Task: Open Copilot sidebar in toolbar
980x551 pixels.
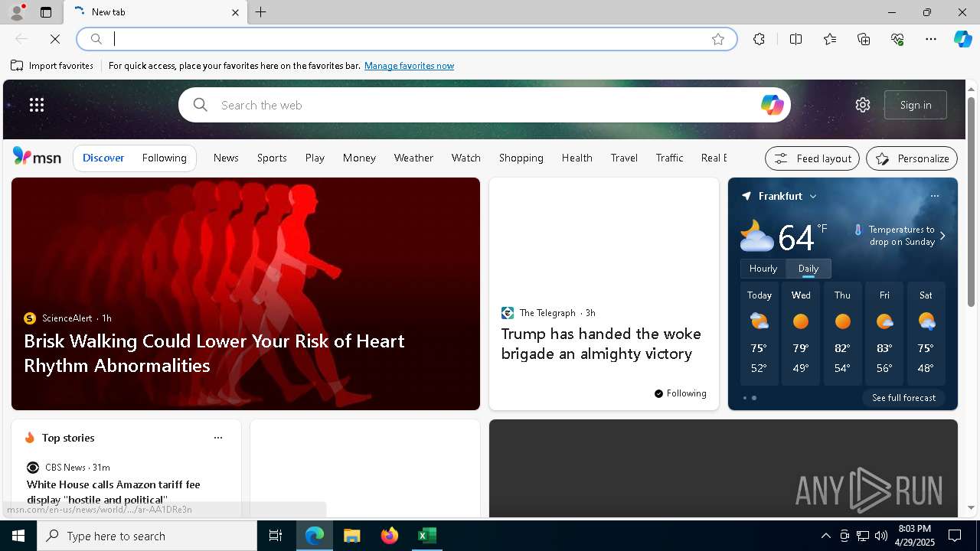Action: [x=962, y=39]
